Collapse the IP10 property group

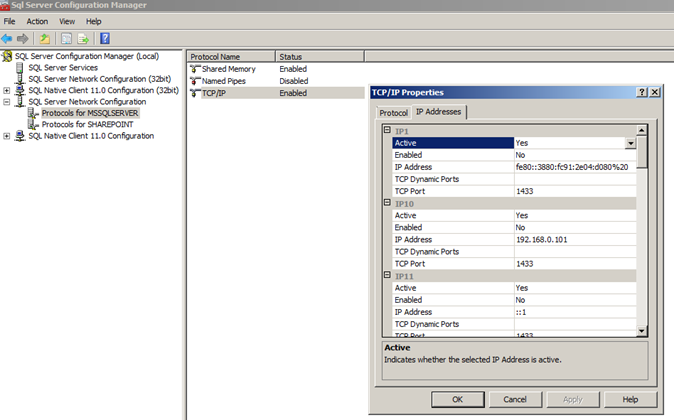pos(387,202)
